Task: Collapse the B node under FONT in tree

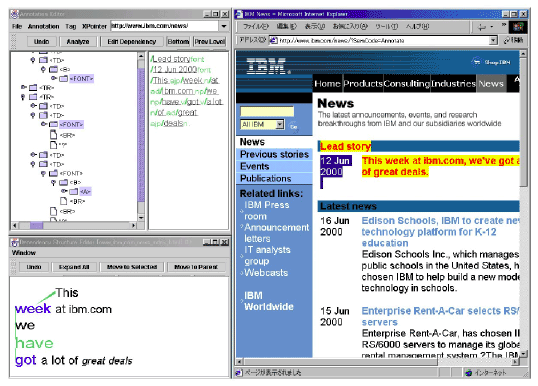Action: point(53,183)
